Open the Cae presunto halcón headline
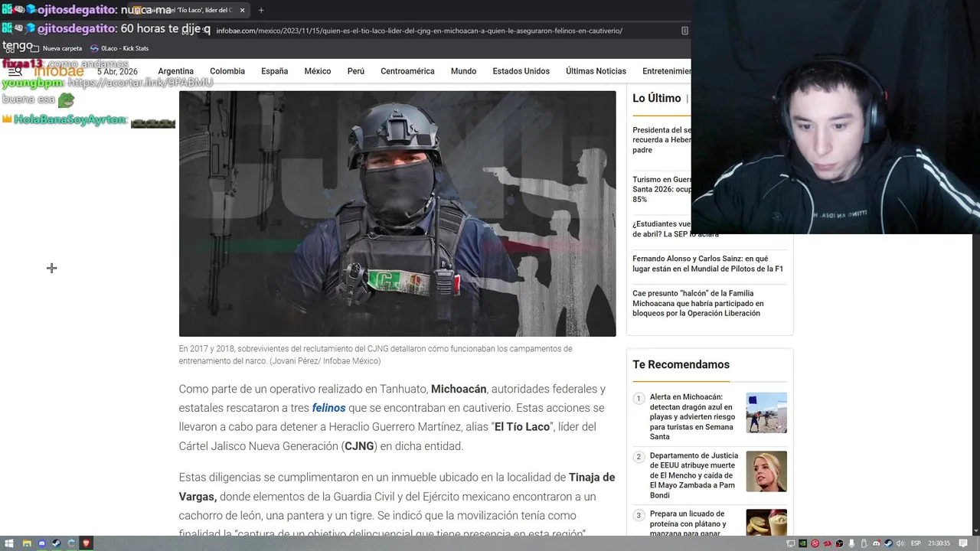980x551 pixels. coord(697,303)
